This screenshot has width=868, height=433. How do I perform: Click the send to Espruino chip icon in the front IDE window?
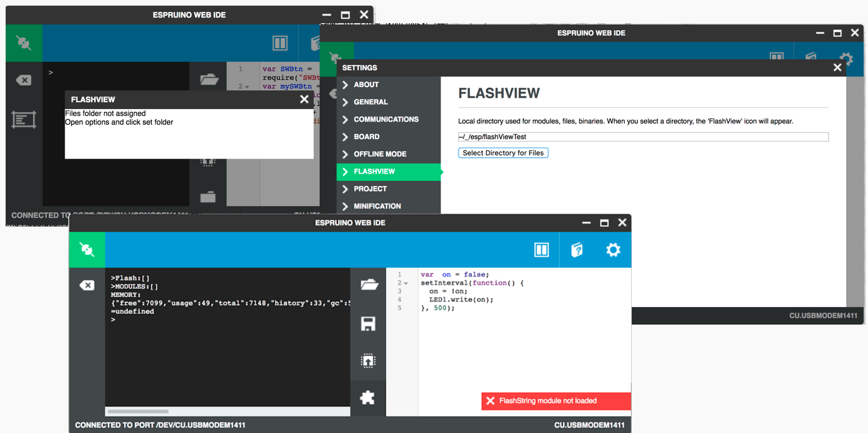pos(368,361)
